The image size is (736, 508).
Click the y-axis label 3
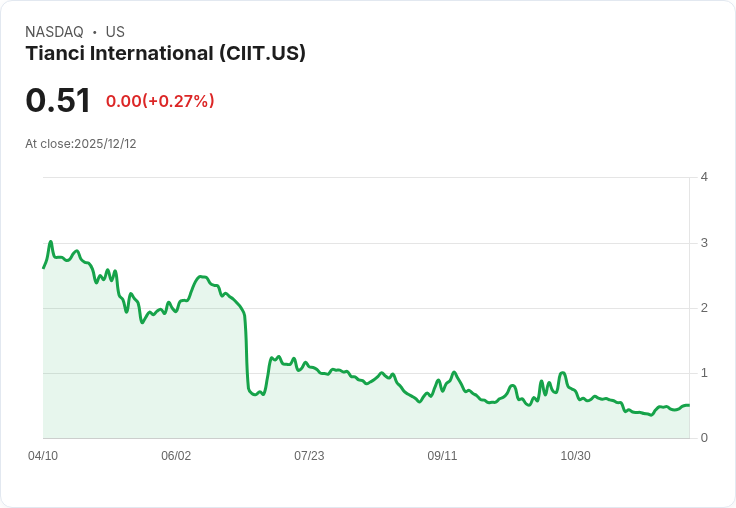point(704,243)
